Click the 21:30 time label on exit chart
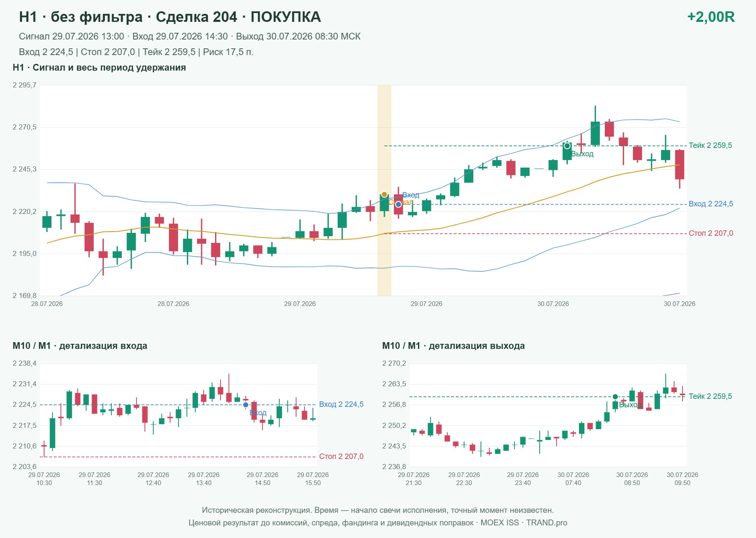The height and width of the screenshot is (538, 756). (414, 483)
